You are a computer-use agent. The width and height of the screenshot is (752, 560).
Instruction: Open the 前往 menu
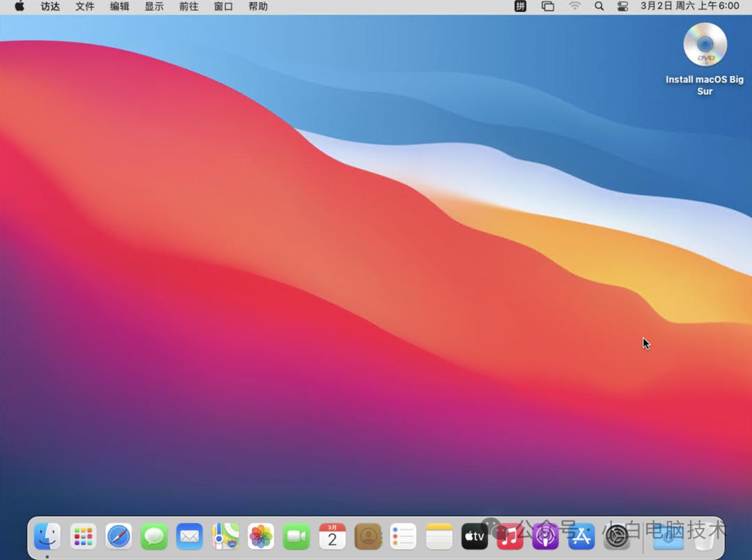coord(188,6)
